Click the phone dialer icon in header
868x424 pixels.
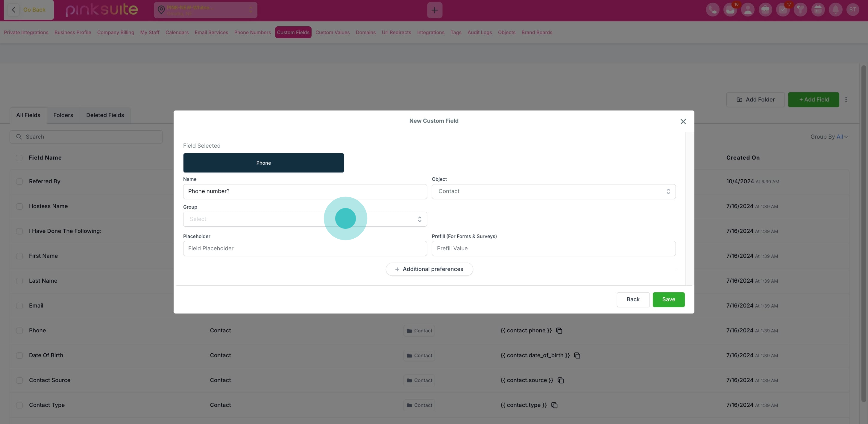(x=712, y=10)
